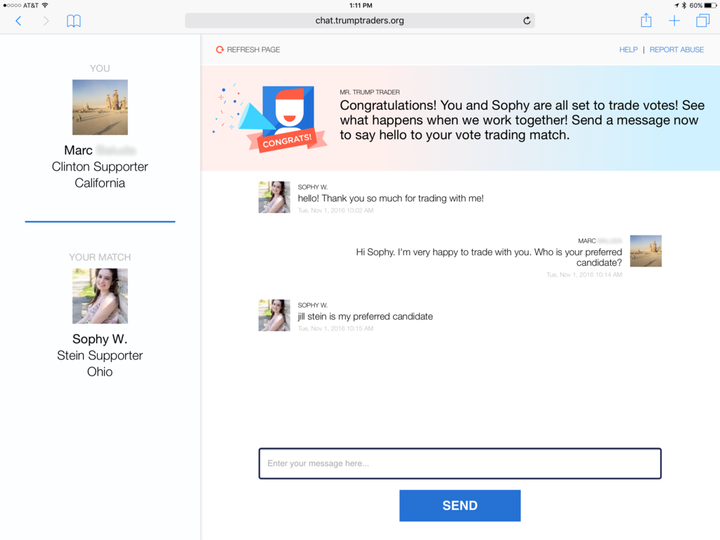
Task: Click the 'Ohio' state label
Action: point(100,371)
